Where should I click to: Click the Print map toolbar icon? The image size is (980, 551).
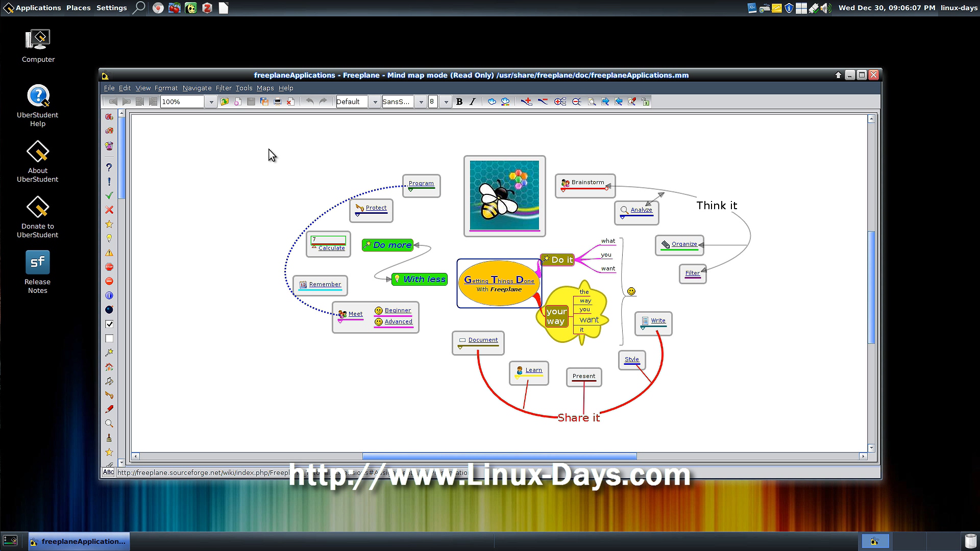(x=277, y=102)
